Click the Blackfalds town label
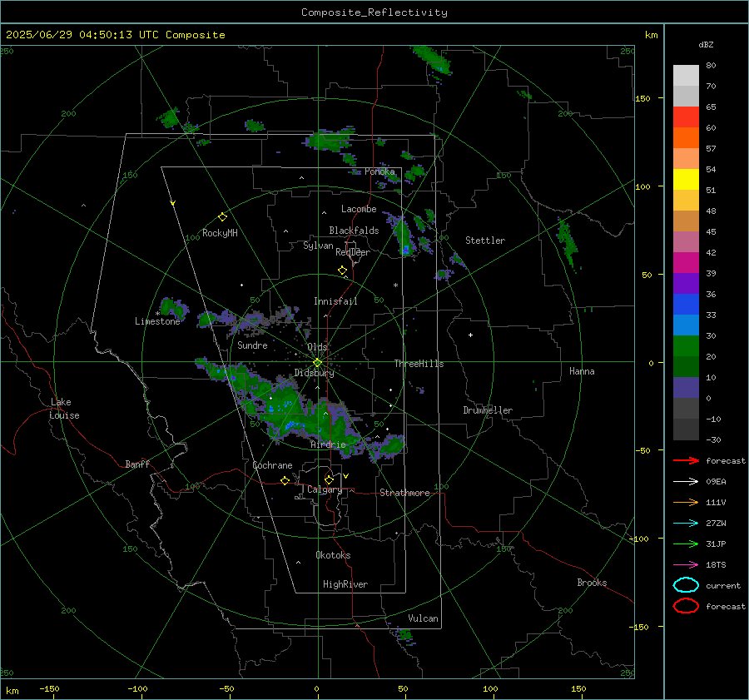 tap(354, 231)
